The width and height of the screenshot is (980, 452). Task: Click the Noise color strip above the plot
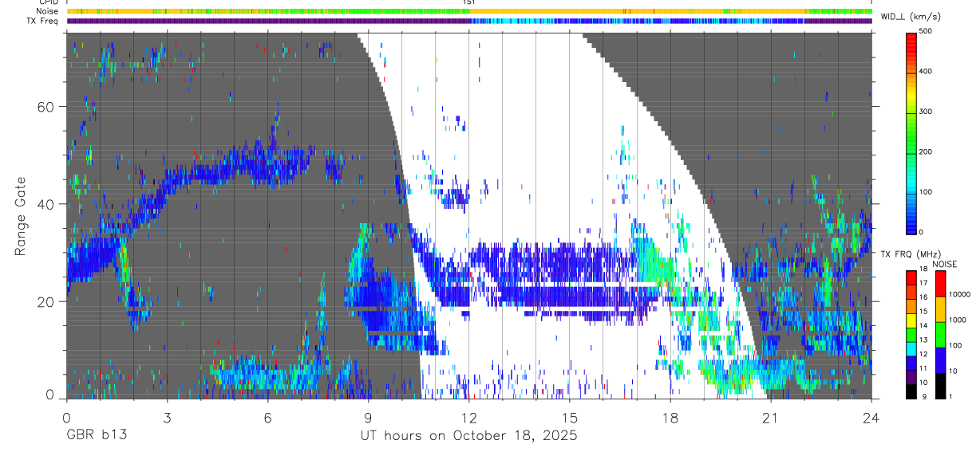click(469, 11)
